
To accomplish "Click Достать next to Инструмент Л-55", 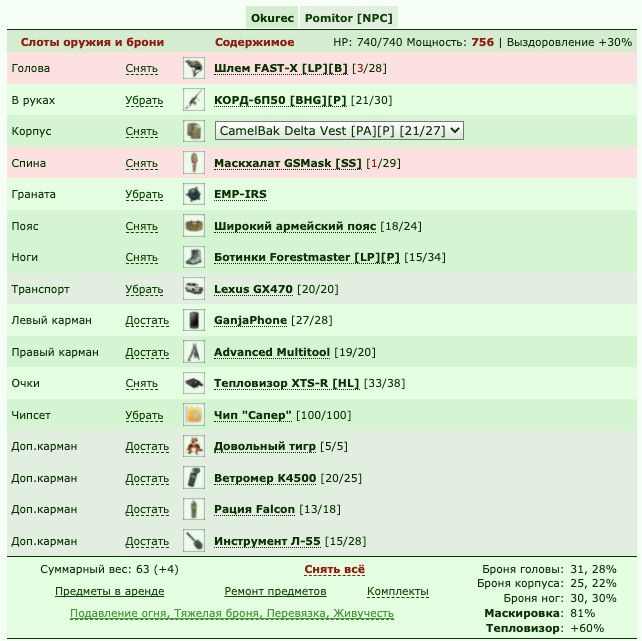I will 147,542.
